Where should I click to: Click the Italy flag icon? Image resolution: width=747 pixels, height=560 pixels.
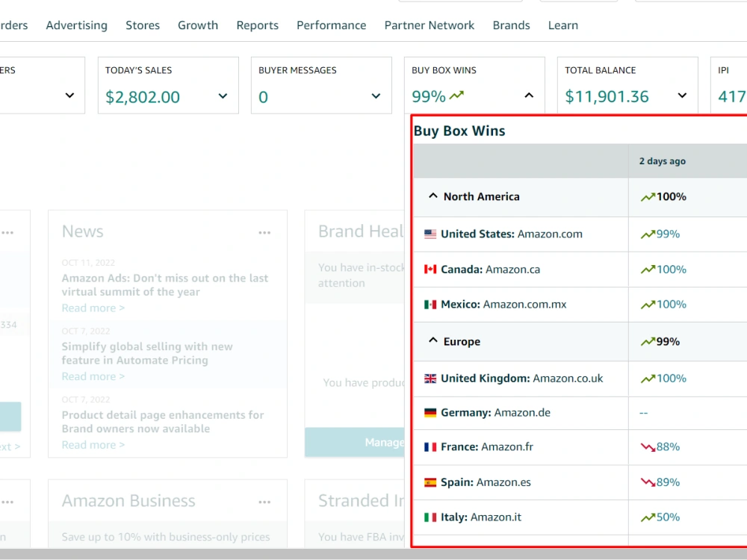[430, 517]
